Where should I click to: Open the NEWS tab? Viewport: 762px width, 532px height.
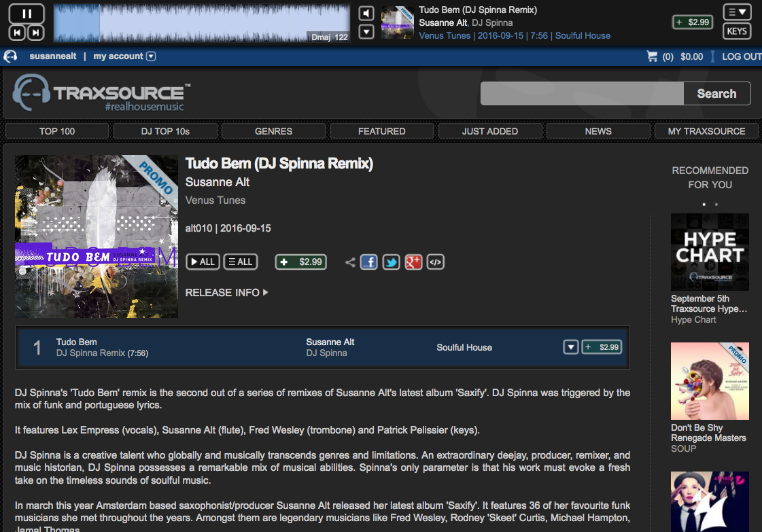pyautogui.click(x=598, y=131)
